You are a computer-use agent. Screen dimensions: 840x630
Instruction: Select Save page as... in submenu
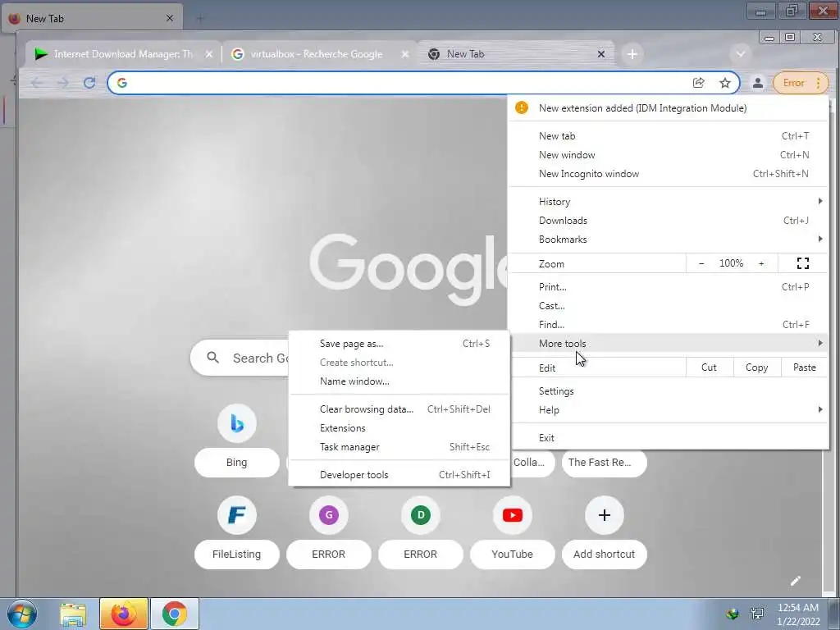pos(399,344)
